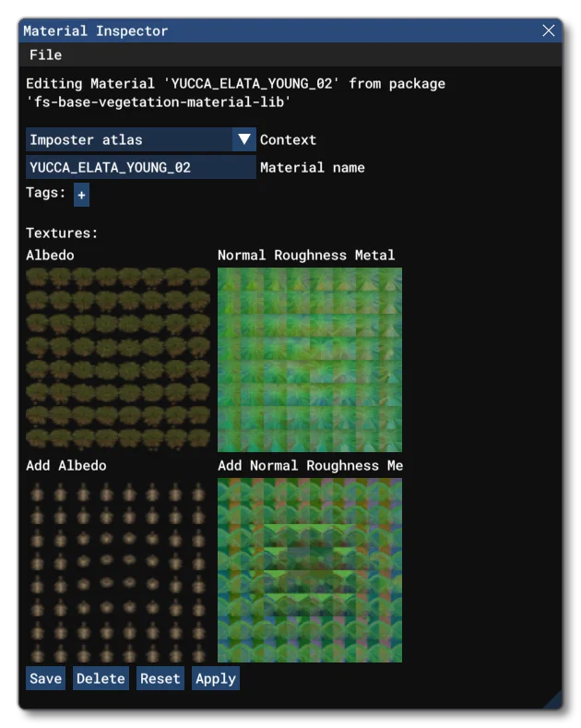This screenshot has width=581, height=728.
Task: Open the Albedo texture thumbnail
Action: coord(118,359)
